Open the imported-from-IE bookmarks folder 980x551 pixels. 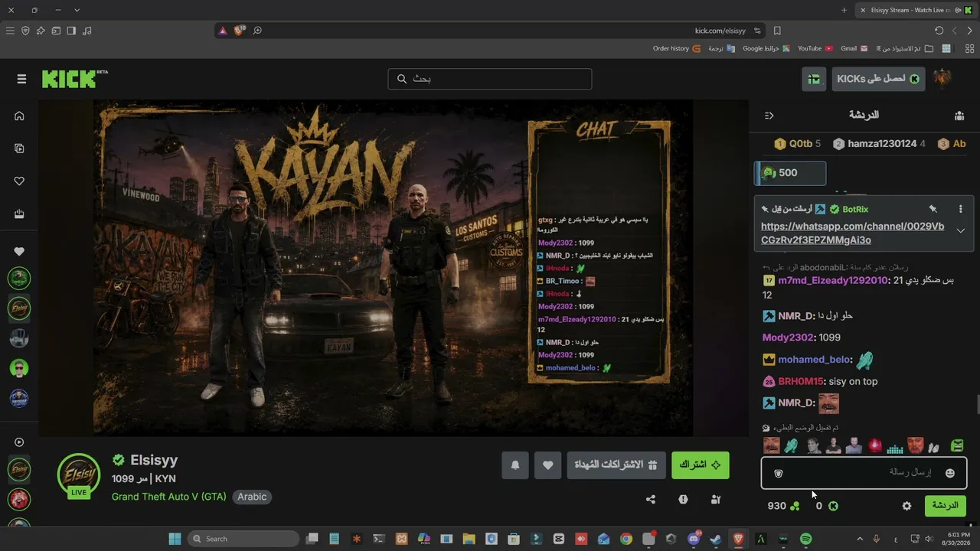click(904, 48)
